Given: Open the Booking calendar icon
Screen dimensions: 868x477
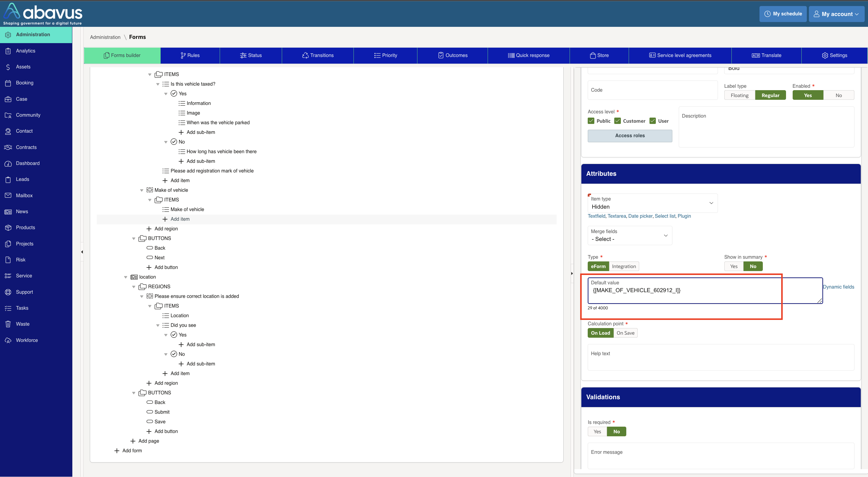Looking at the screenshot, I should coord(8,83).
